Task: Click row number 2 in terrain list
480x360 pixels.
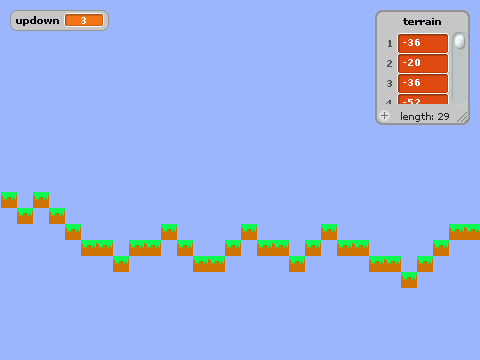Action: pyautogui.click(x=389, y=64)
